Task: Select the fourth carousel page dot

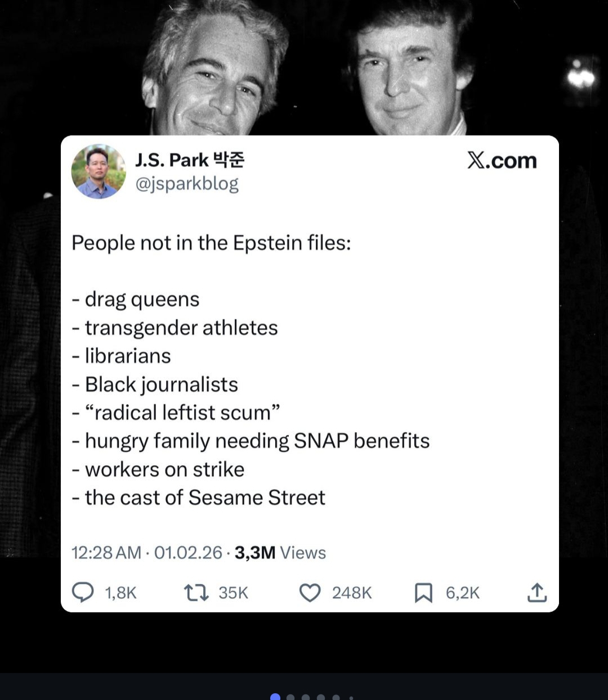Action: tap(321, 698)
